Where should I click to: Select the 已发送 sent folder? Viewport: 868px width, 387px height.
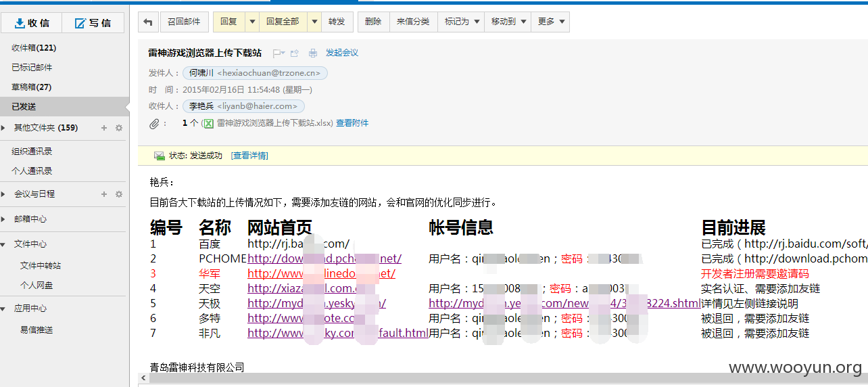click(x=63, y=107)
